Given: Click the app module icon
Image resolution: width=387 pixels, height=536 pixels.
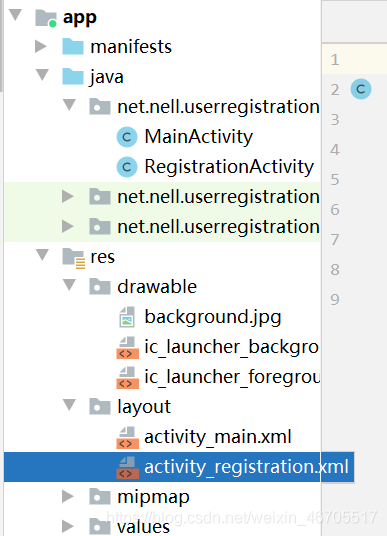Looking at the screenshot, I should (46, 18).
